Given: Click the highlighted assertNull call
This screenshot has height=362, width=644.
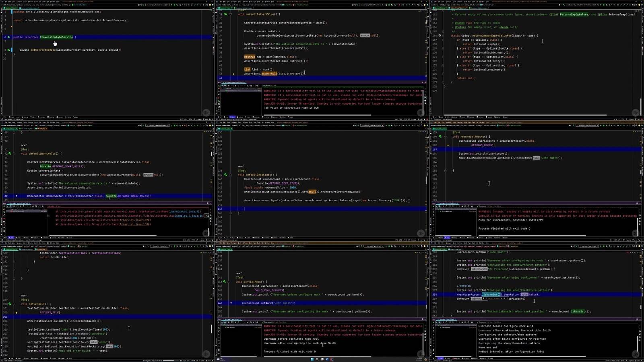Looking at the screenshot, I should click(x=269, y=74).
